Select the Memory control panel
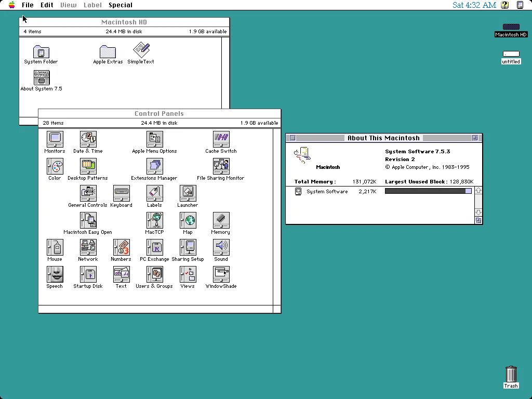Viewport: 532px width, 399px height. click(x=221, y=220)
